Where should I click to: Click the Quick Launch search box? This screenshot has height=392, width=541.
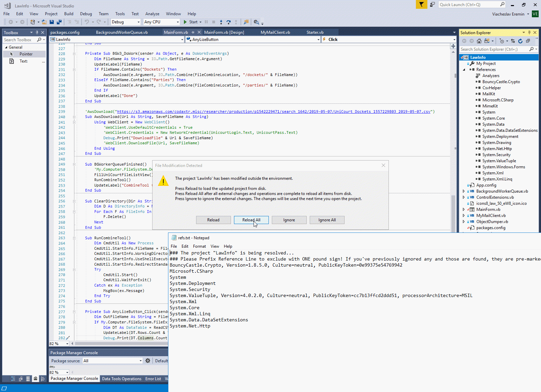pos(472,4)
